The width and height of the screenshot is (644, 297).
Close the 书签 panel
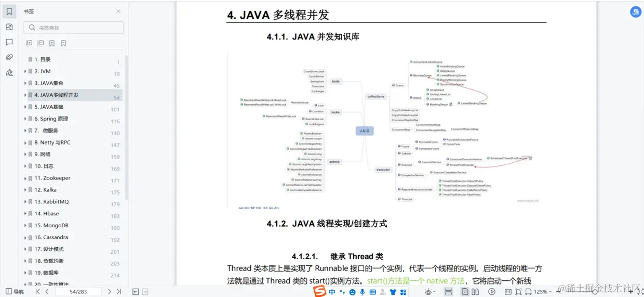tap(118, 11)
